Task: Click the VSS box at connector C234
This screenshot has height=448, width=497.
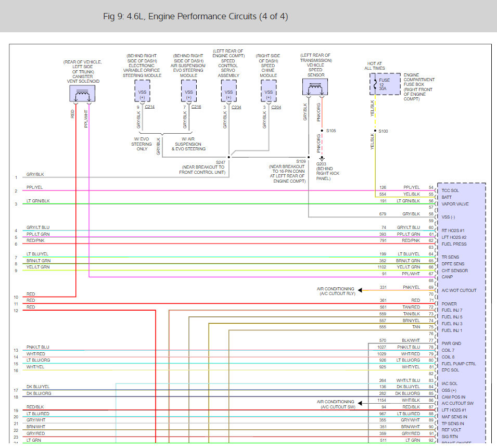Action: coord(229,91)
